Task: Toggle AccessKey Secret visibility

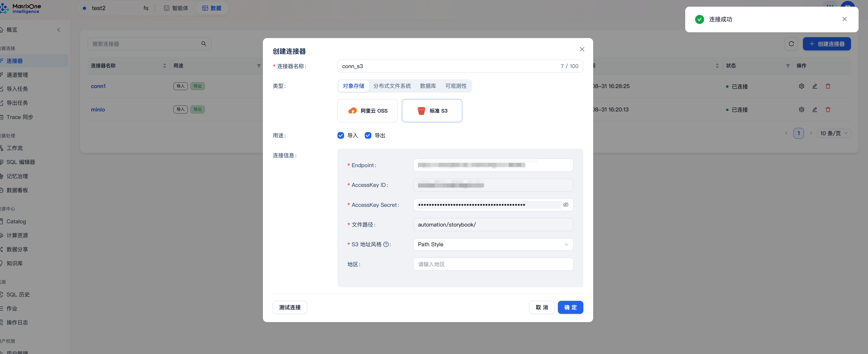Action: (565, 205)
